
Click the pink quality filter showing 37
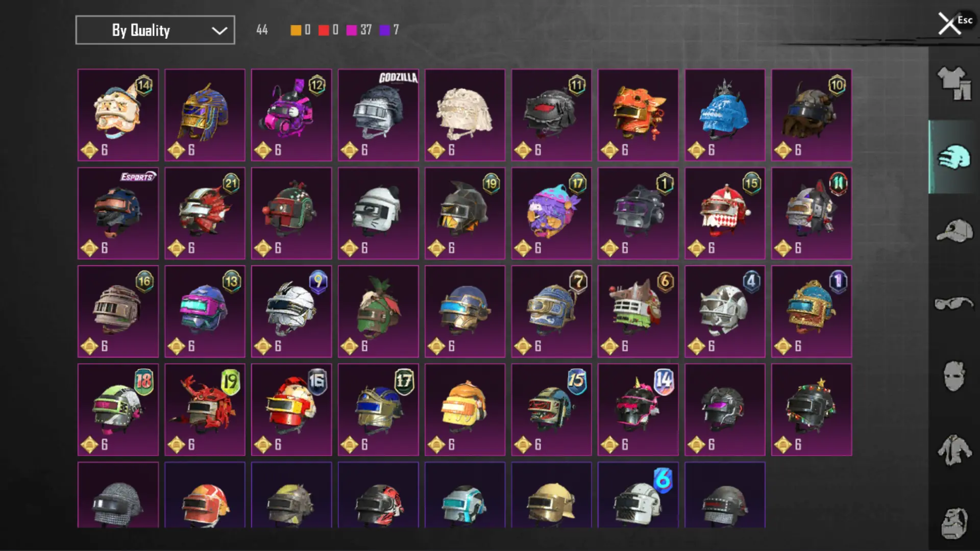tap(359, 30)
